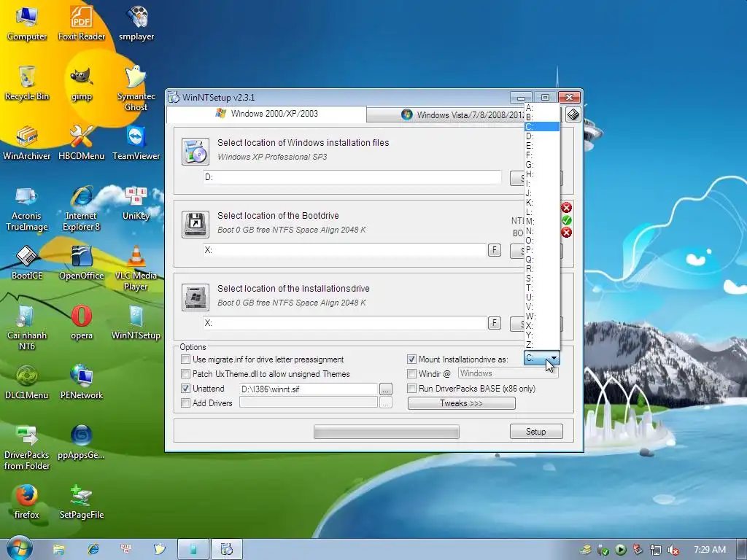Open HBCDMenu shortcut

click(x=82, y=143)
